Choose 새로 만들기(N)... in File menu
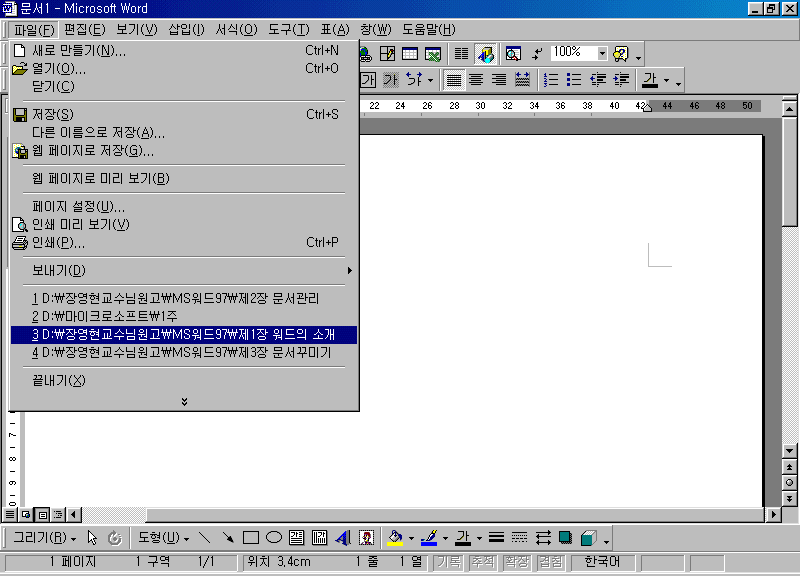 pyautogui.click(x=184, y=51)
